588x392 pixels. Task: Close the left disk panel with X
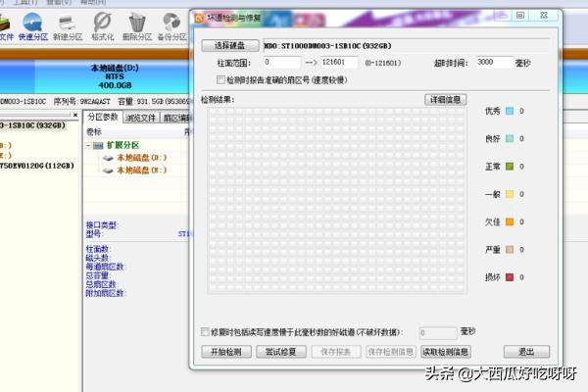pyautogui.click(x=76, y=117)
